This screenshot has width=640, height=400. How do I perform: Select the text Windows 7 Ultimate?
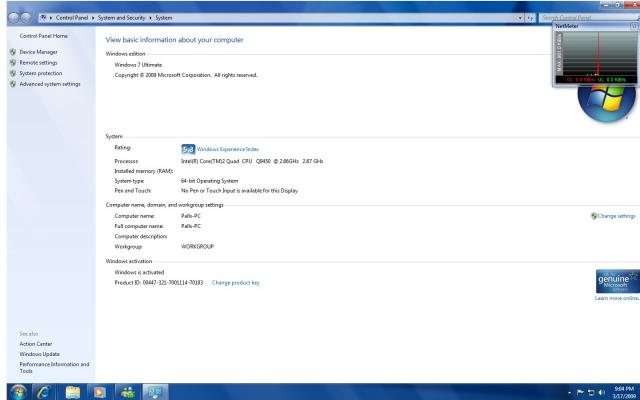point(138,64)
